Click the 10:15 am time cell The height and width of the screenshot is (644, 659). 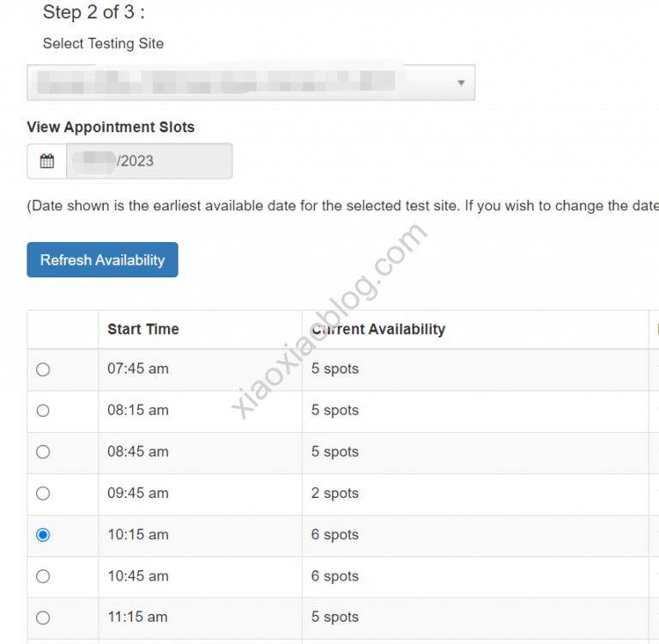click(x=138, y=534)
